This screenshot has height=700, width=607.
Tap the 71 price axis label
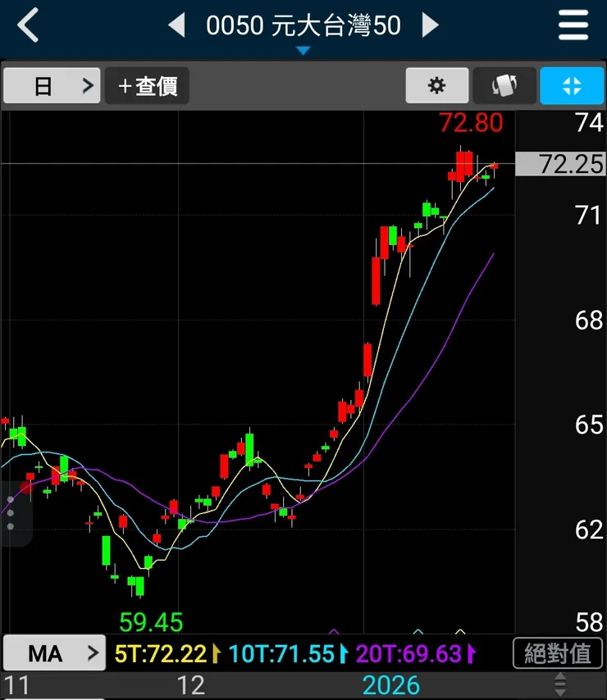point(589,216)
